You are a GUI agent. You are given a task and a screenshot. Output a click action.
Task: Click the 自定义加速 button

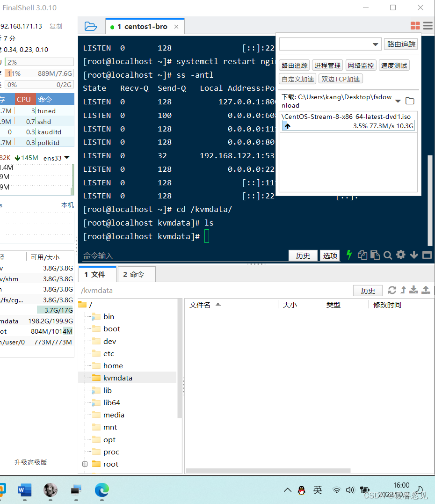tap(297, 79)
